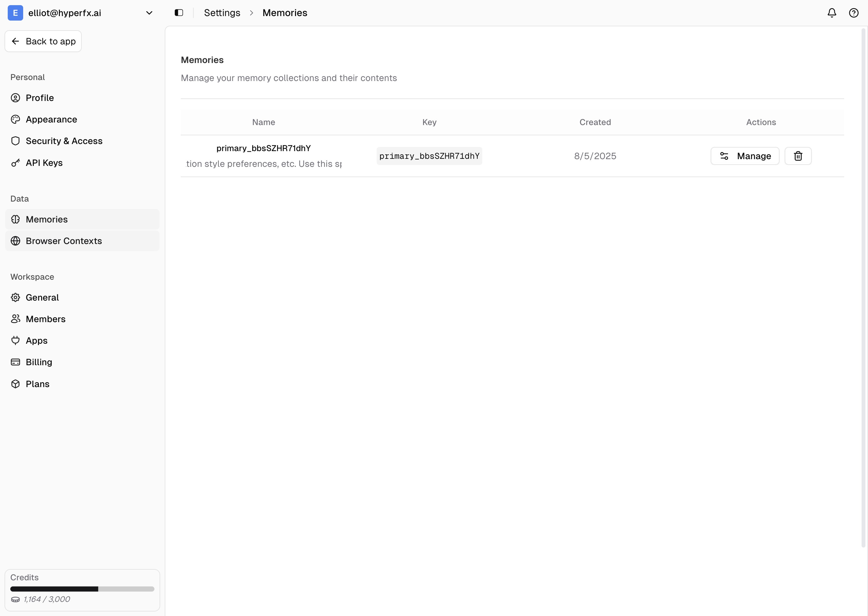Click the Manage button for primary memory
Image resolution: width=868 pixels, height=616 pixels.
point(745,156)
